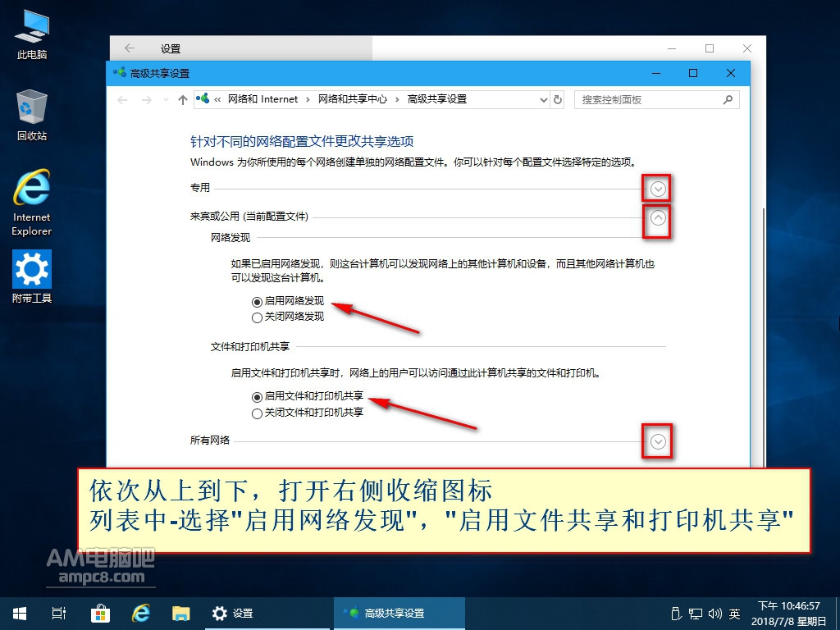Click the network tray icon
The width and height of the screenshot is (840, 630).
click(x=696, y=614)
